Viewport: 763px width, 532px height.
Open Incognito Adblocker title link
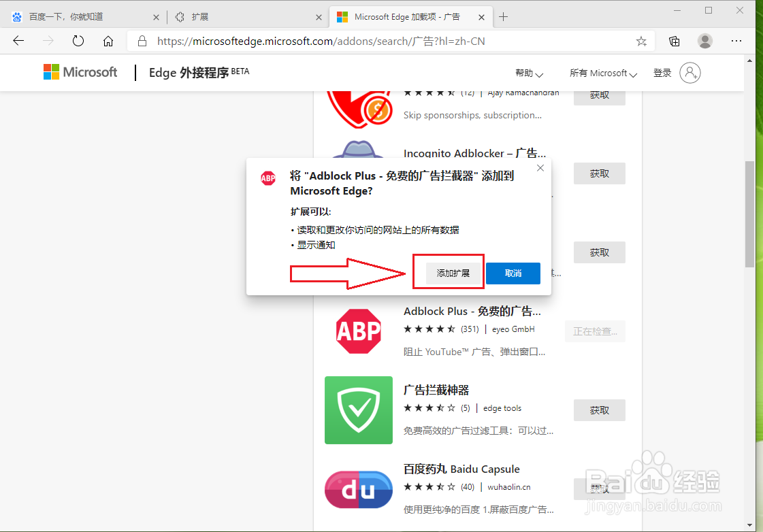pyautogui.click(x=474, y=153)
